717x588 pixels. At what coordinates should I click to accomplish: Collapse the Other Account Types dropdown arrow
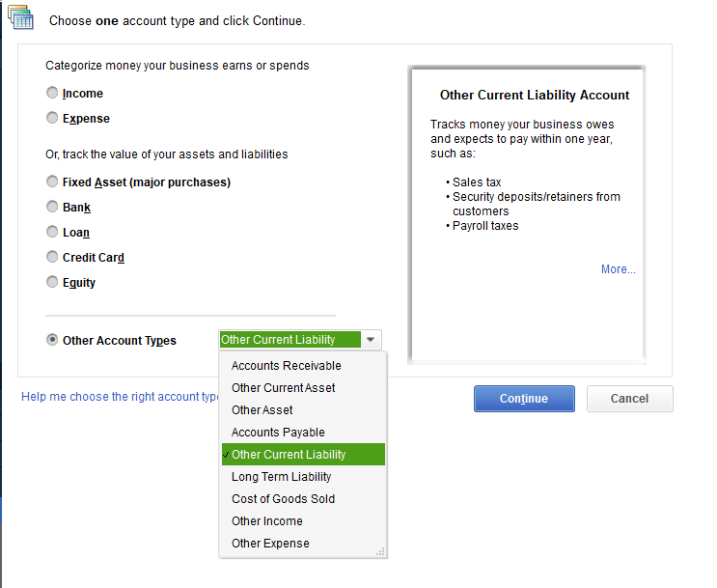point(372,340)
